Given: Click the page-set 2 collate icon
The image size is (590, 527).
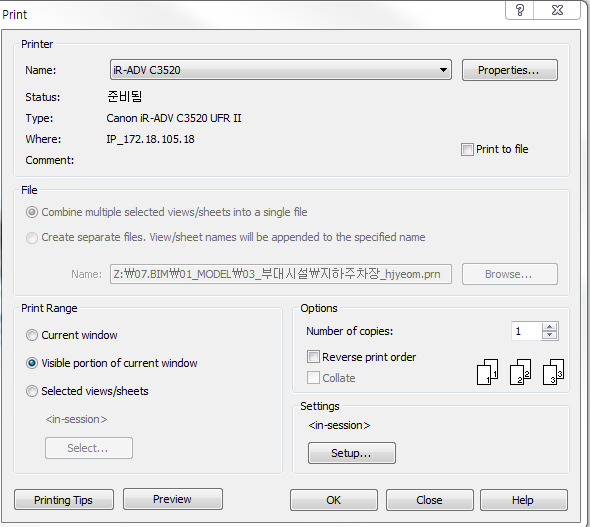Looking at the screenshot, I should click(x=520, y=372).
